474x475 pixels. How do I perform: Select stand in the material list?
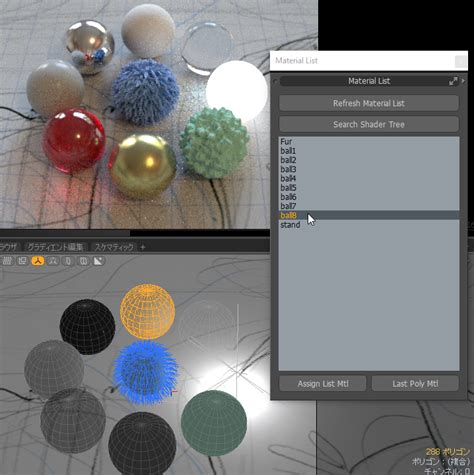coord(369,225)
